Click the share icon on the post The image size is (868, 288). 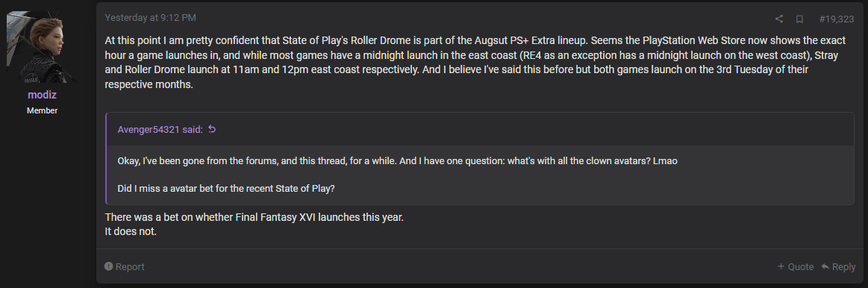coord(779,19)
